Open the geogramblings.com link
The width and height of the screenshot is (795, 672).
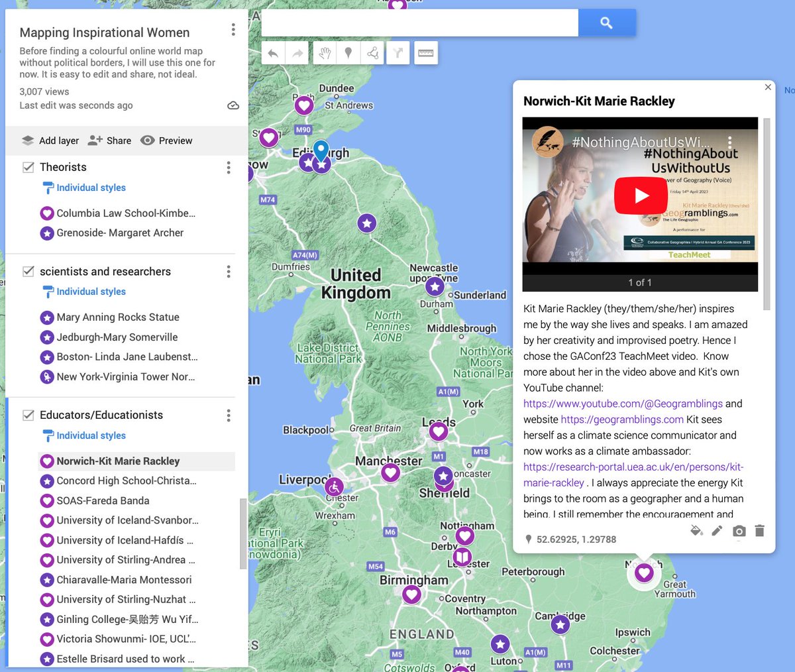coord(621,419)
